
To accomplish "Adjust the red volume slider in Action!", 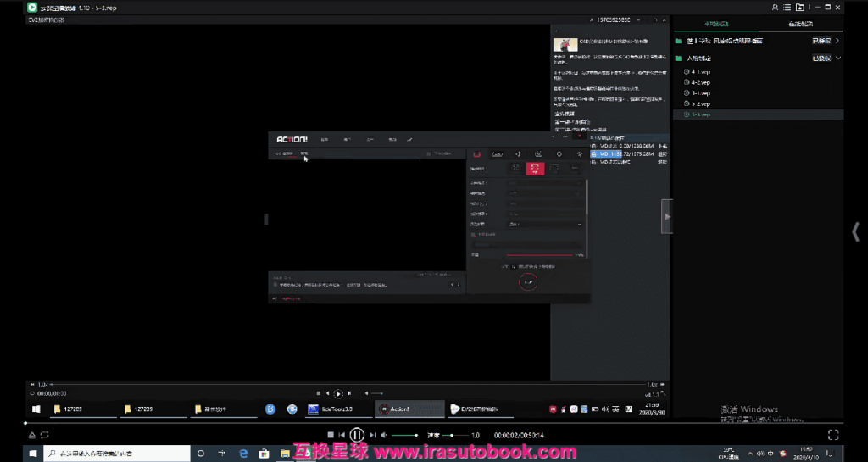I will pos(540,255).
